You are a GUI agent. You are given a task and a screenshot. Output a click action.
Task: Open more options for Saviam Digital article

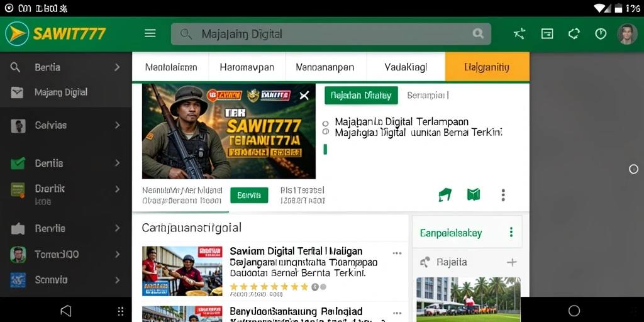[397, 253]
